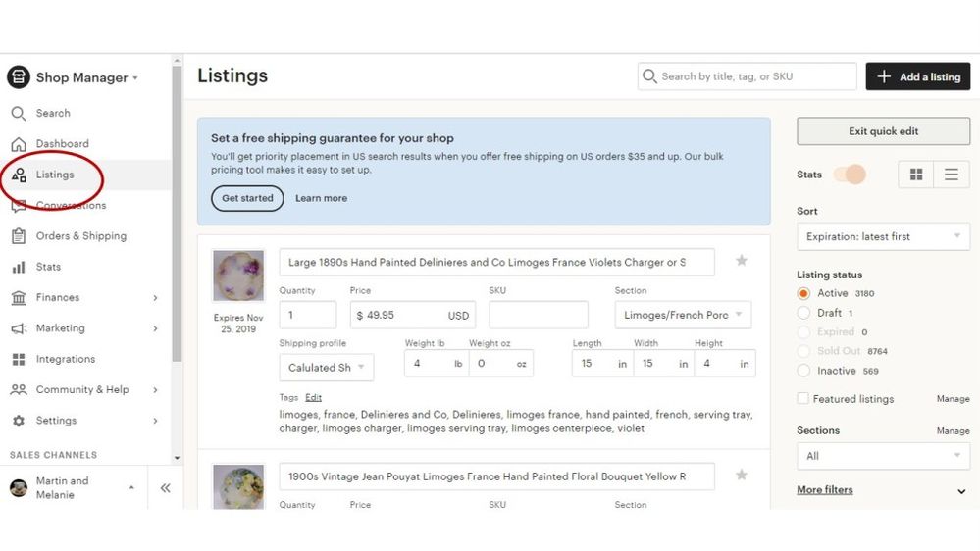Click the Exit quick edit button
Viewport: 980px width, 551px height.
tap(883, 131)
